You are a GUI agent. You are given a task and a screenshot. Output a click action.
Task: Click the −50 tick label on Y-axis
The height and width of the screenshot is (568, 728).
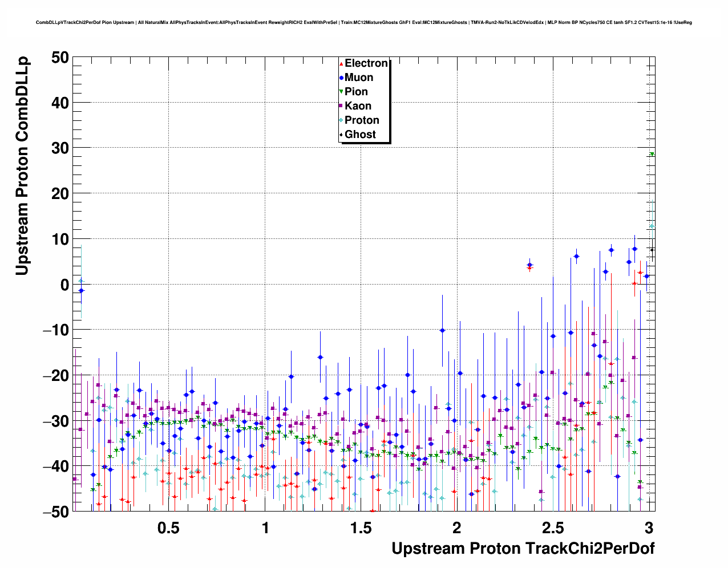[x=55, y=512]
